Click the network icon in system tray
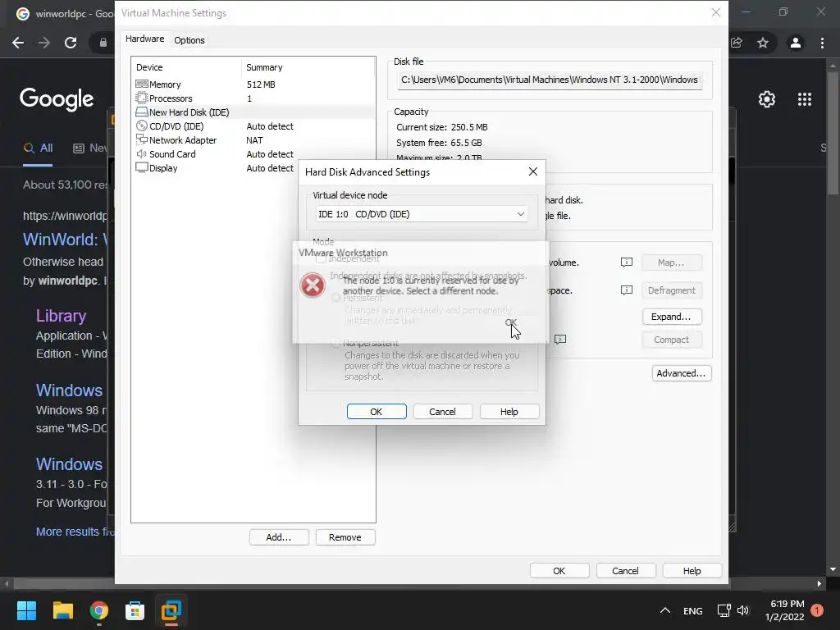 724,610
